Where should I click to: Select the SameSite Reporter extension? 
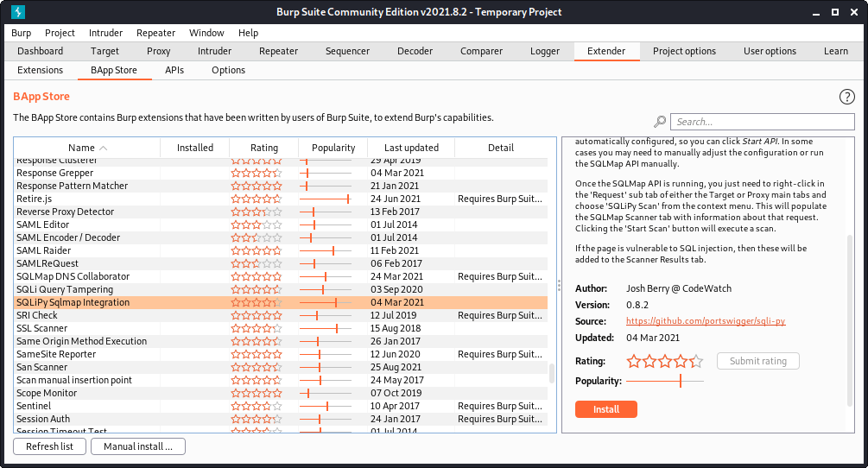(x=281, y=354)
